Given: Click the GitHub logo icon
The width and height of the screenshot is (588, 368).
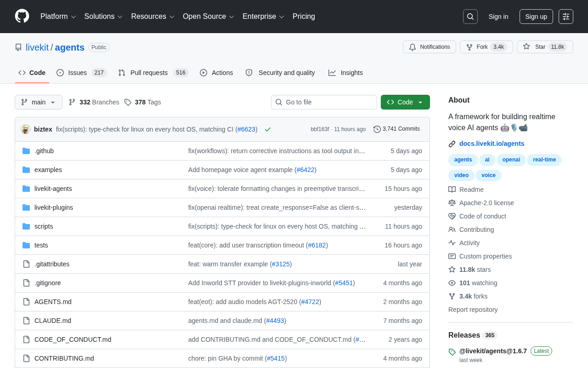Looking at the screenshot, I should tap(22, 17).
